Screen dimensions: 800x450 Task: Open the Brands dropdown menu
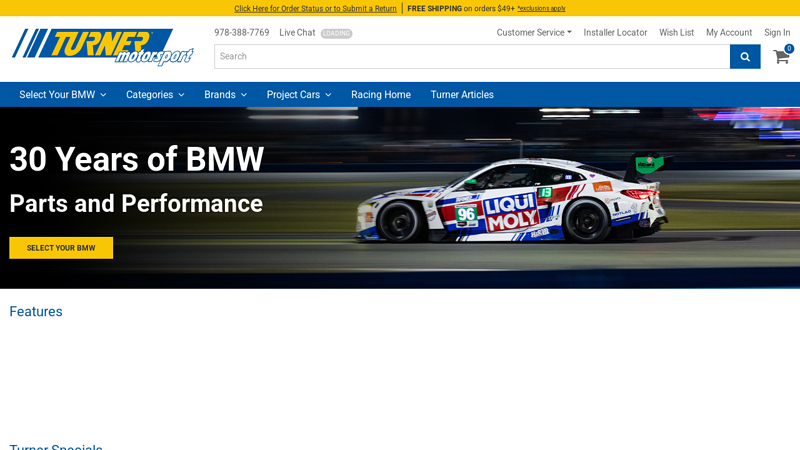(x=226, y=95)
